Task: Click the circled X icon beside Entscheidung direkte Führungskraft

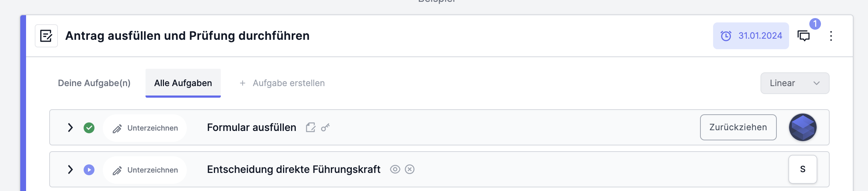Action: [410, 169]
